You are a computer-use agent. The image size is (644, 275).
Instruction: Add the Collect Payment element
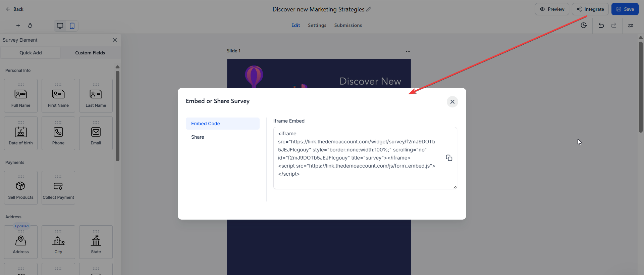[58, 188]
